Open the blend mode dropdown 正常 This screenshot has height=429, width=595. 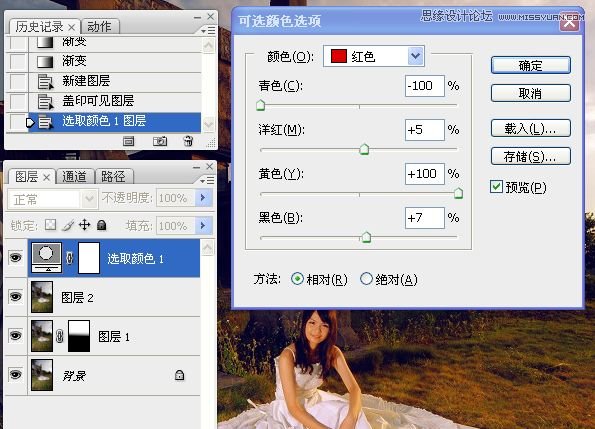pyautogui.click(x=52, y=198)
